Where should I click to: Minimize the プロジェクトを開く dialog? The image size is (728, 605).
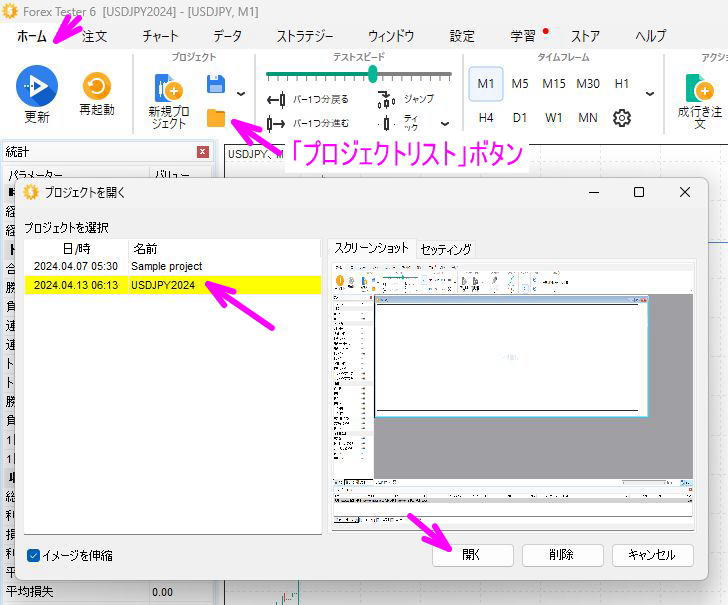coord(594,192)
